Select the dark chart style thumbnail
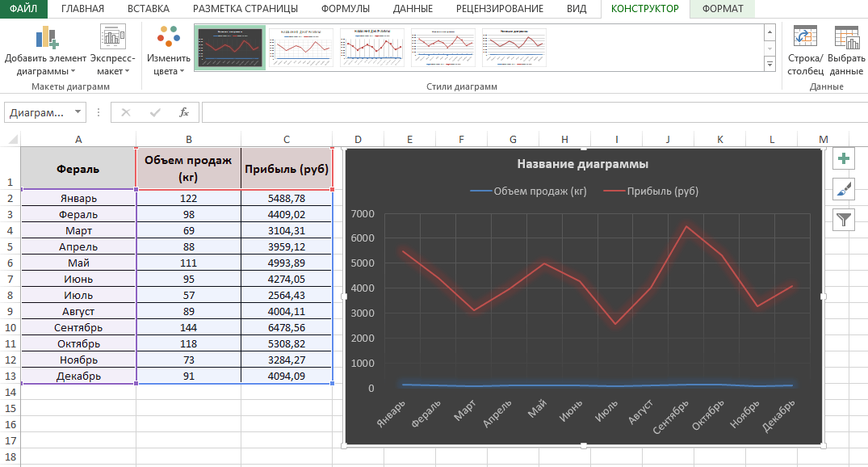 pyautogui.click(x=230, y=48)
